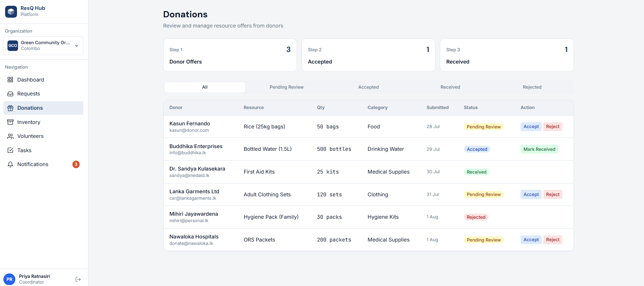Switch to the Pending Review tab
644x286 pixels.
pyautogui.click(x=287, y=87)
